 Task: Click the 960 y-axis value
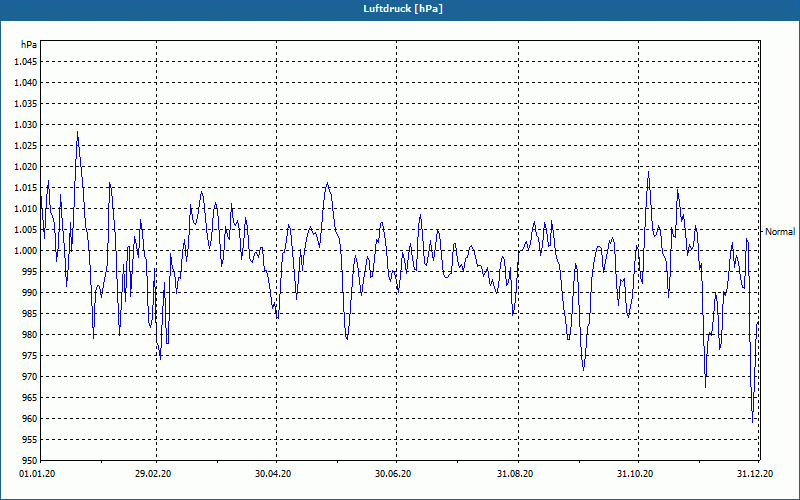(30, 418)
